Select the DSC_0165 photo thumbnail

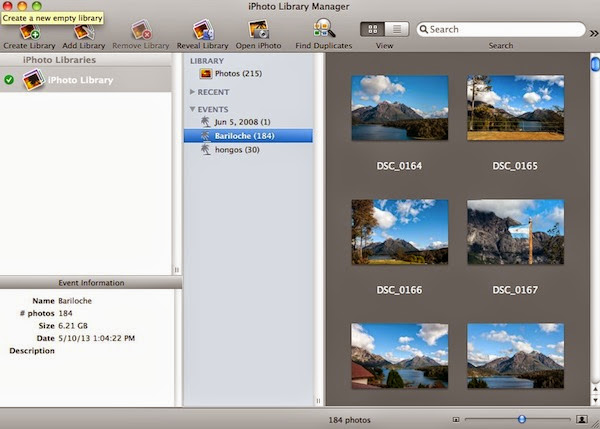515,108
